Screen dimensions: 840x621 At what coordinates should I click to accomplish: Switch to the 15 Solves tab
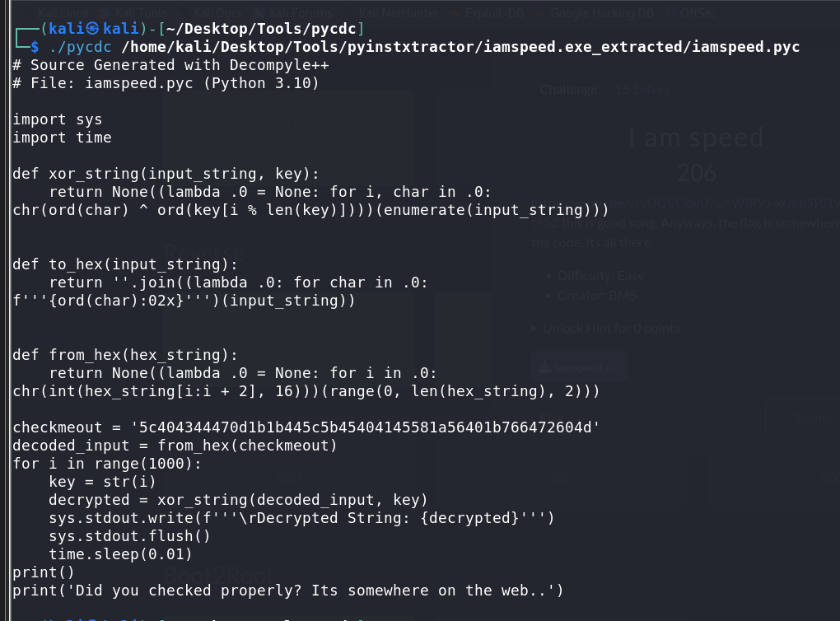(x=642, y=90)
